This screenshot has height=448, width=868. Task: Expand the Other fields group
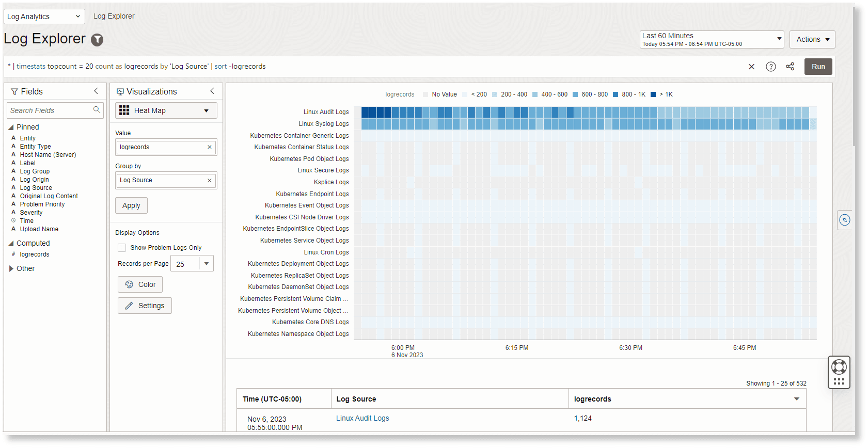(11, 268)
